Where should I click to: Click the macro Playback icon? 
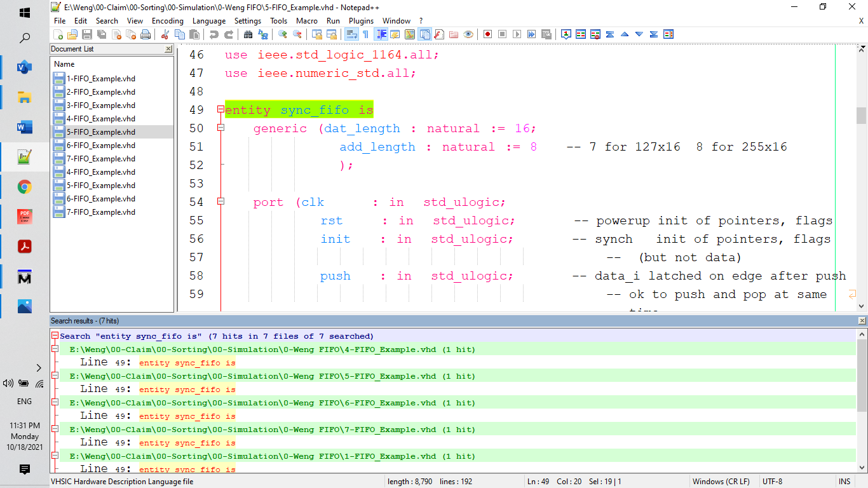(x=517, y=34)
